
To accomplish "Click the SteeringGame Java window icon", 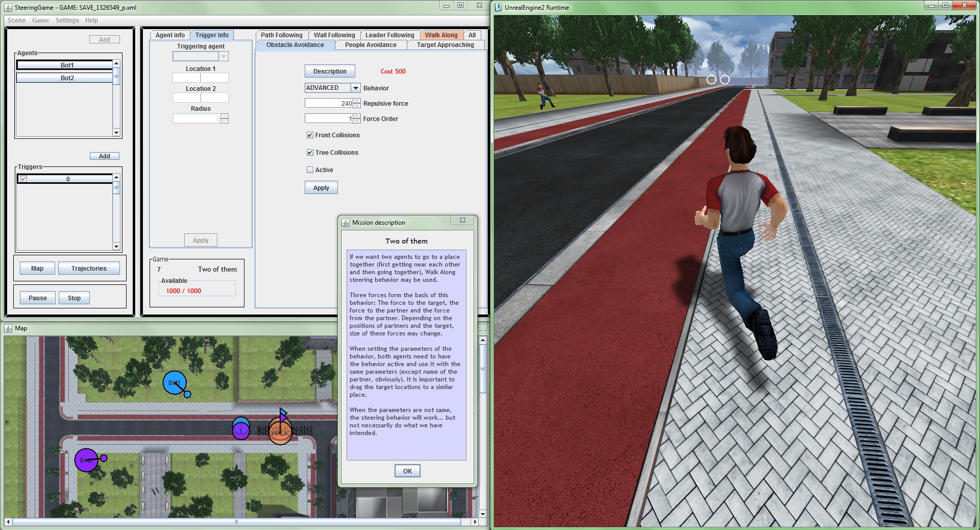I will point(9,8).
